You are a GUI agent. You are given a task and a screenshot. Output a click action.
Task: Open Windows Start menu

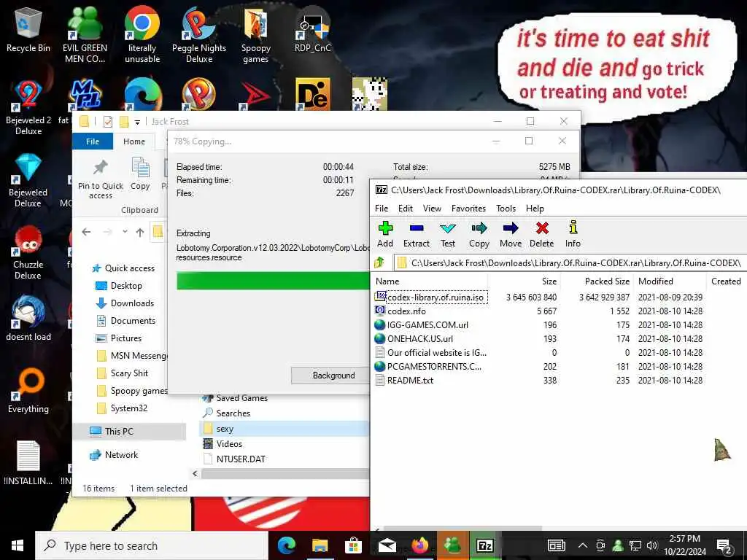click(x=18, y=545)
